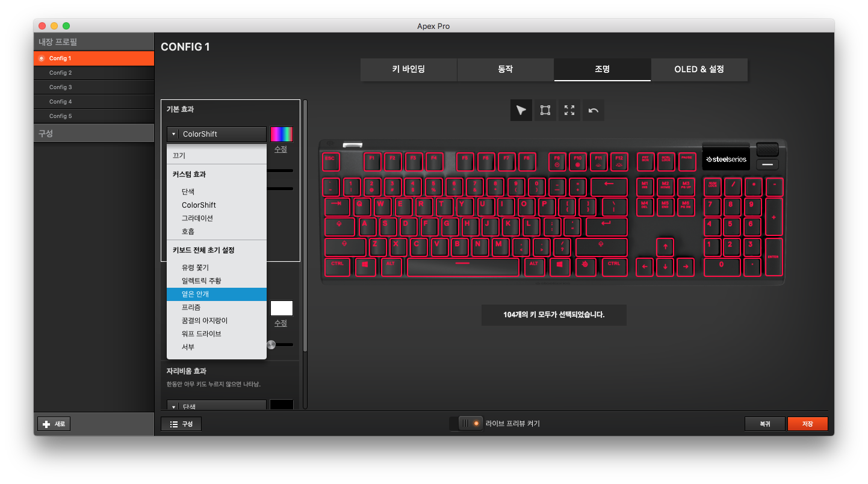868x484 pixels.
Task: Click the SteelSeries OLED display on keyboard
Action: [x=726, y=159]
